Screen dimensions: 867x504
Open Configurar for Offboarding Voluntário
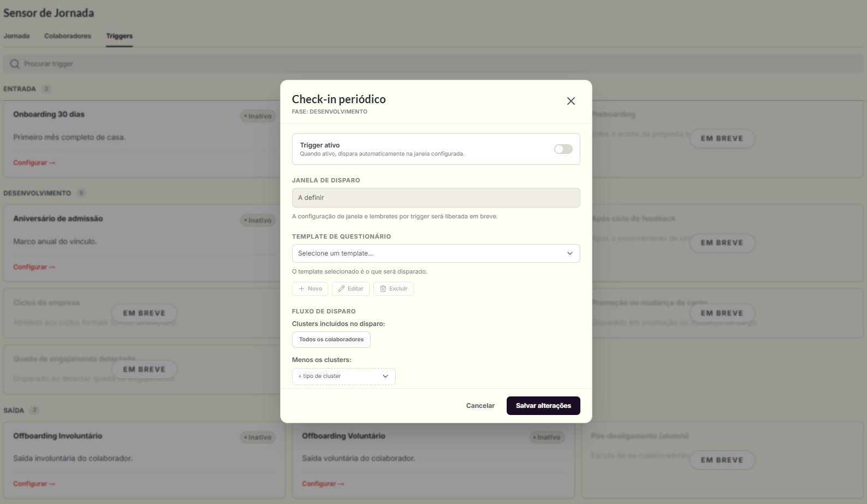[323, 484]
